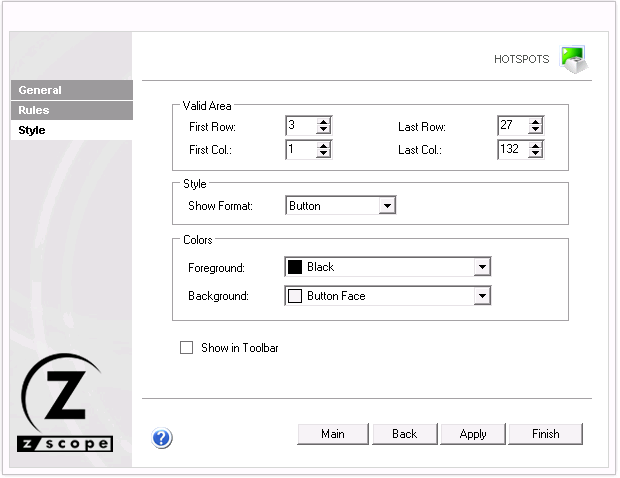Screen dimensions: 620x478
Task: Expand the Background color dropdown
Action: pos(482,296)
